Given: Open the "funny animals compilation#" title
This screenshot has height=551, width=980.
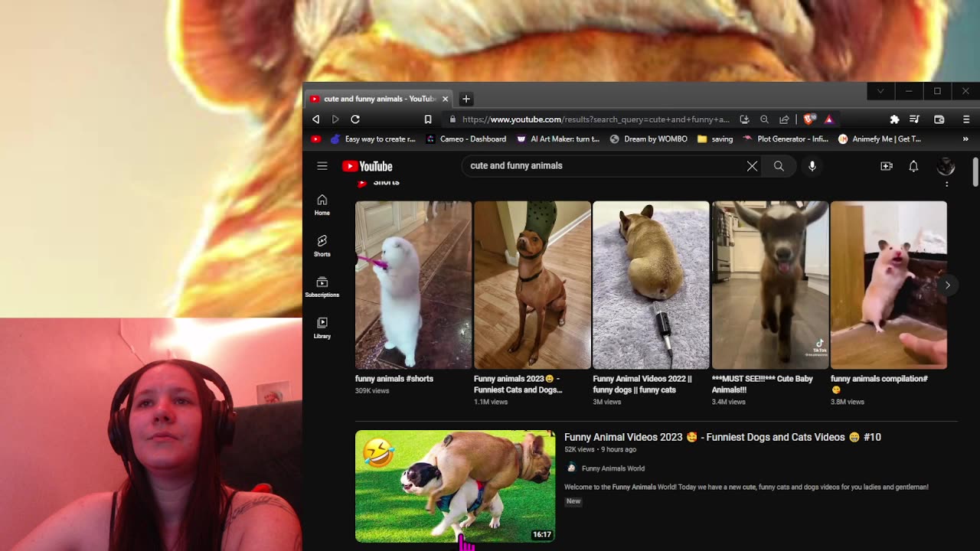Looking at the screenshot, I should [x=879, y=384].
